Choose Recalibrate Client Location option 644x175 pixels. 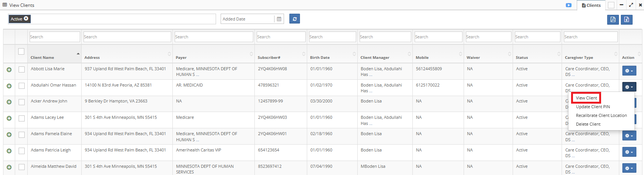601,115
